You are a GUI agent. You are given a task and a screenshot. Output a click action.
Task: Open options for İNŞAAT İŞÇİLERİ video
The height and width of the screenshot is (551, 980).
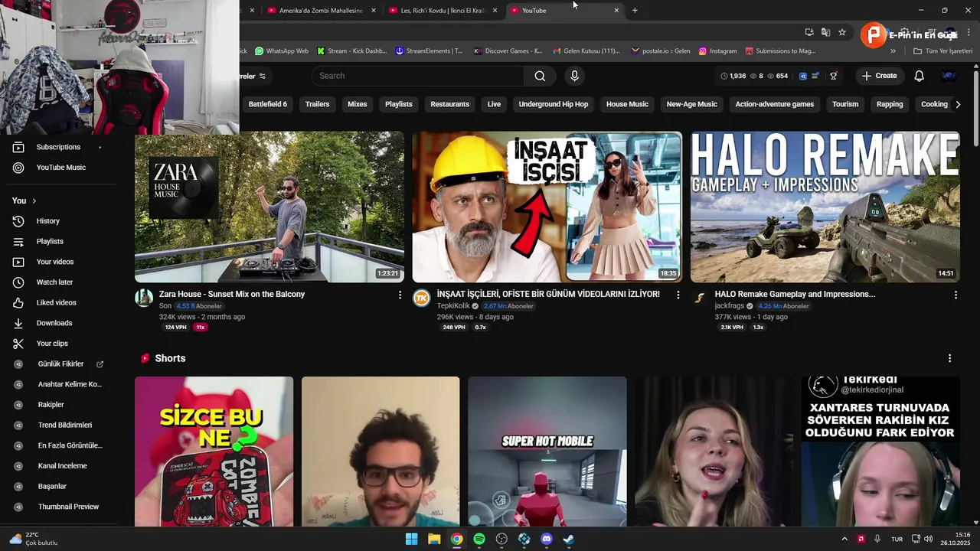point(678,295)
